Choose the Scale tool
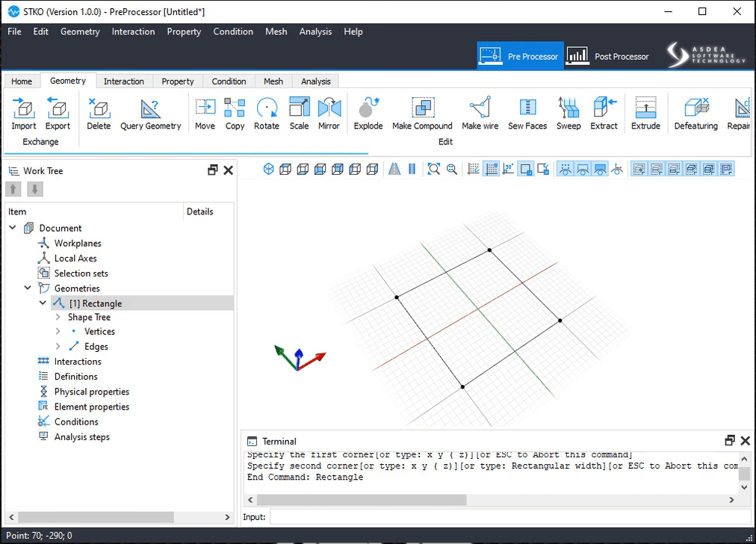 pyautogui.click(x=299, y=114)
